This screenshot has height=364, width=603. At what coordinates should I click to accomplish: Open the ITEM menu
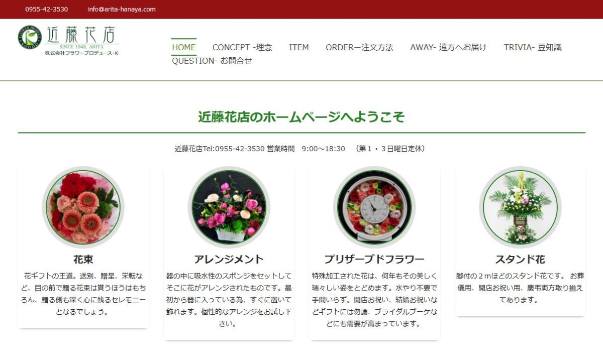click(299, 47)
